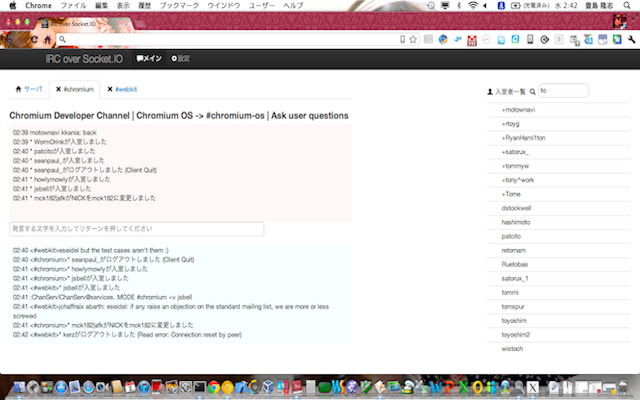This screenshot has width=640, height=400.
Task: Focus the member filter search field
Action: 563,91
